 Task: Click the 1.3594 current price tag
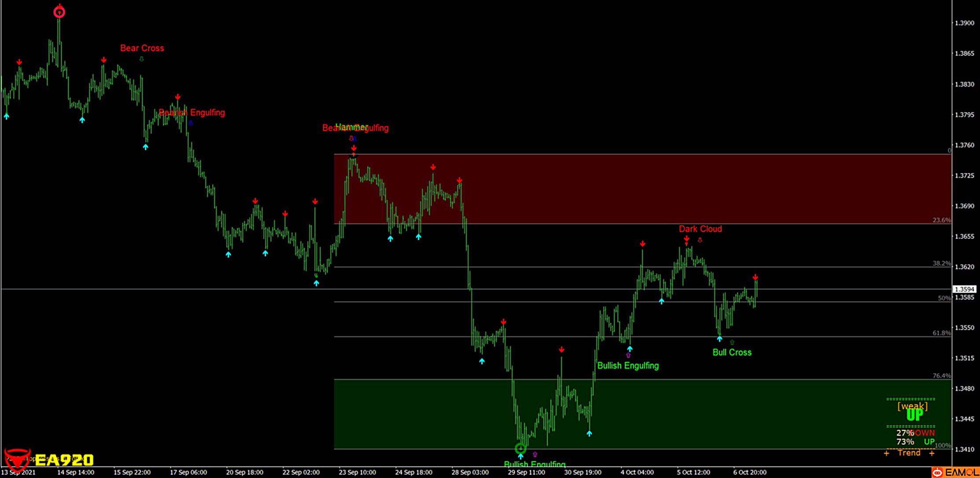tap(964, 289)
